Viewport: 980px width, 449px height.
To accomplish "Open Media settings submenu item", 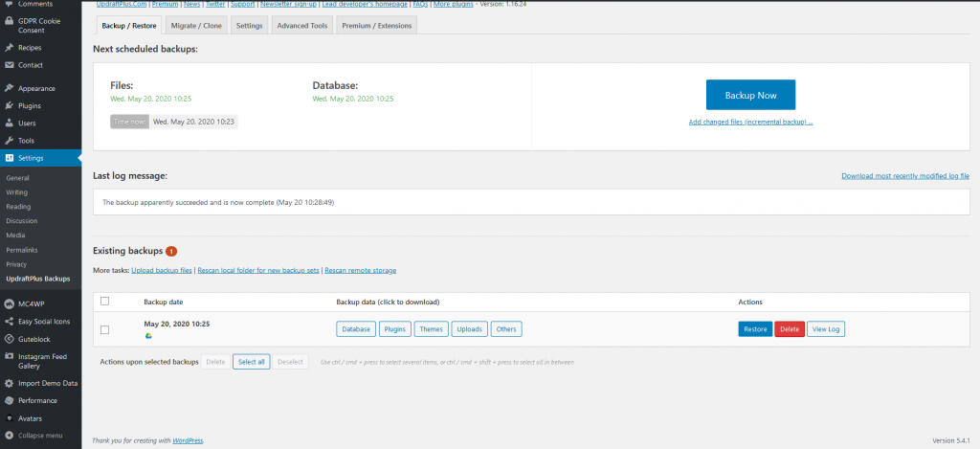I will 15,236.
